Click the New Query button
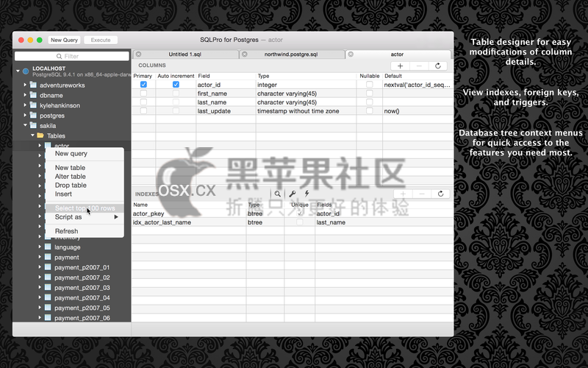This screenshot has width=588, height=368. coord(64,40)
